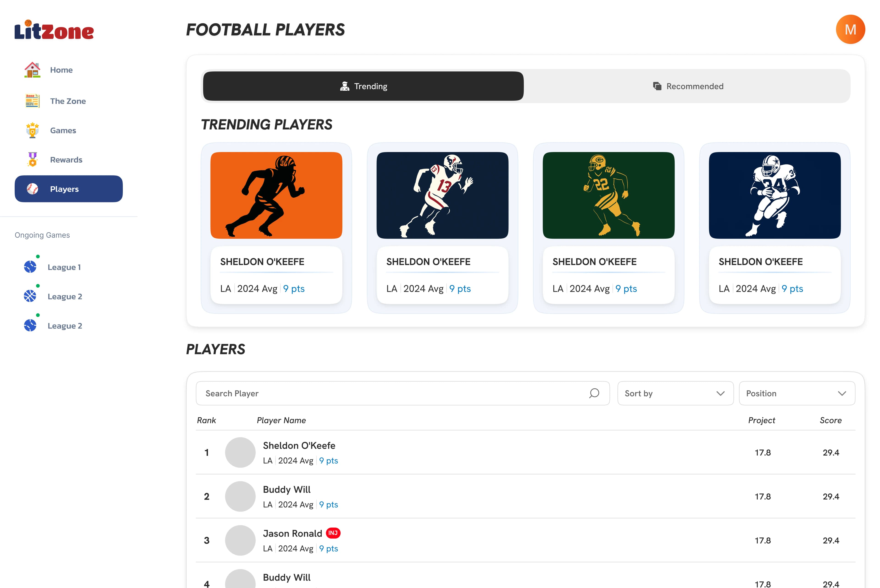880x588 pixels.
Task: Click the 17.8 project value in rank 2 row
Action: click(x=762, y=496)
